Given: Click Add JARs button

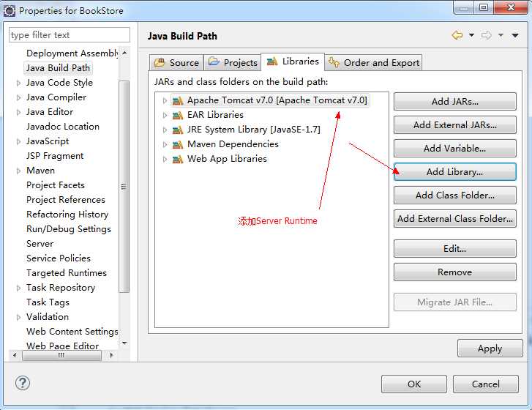Looking at the screenshot, I should tap(455, 102).
